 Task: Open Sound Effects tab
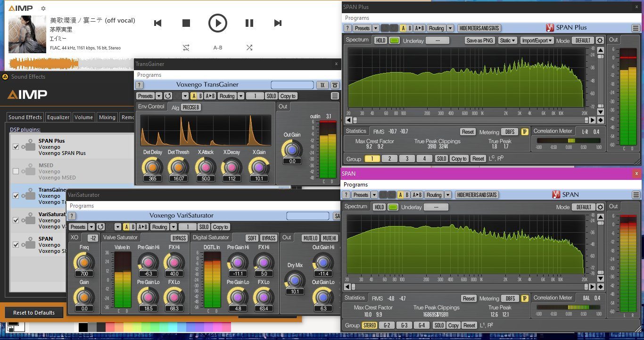(x=25, y=117)
